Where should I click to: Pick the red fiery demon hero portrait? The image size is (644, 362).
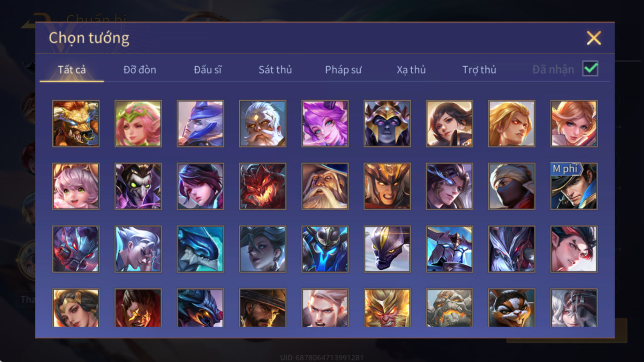click(262, 186)
